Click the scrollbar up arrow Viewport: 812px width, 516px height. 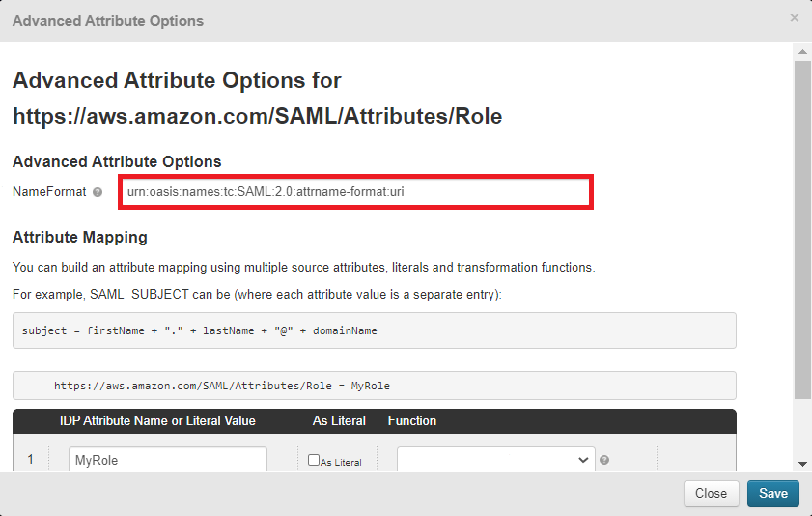pyautogui.click(x=802, y=52)
